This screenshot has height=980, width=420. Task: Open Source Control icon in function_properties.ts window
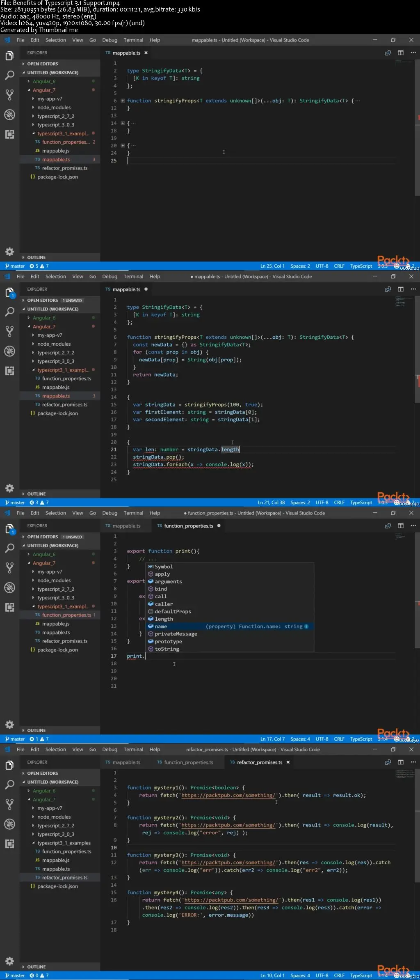[9, 568]
